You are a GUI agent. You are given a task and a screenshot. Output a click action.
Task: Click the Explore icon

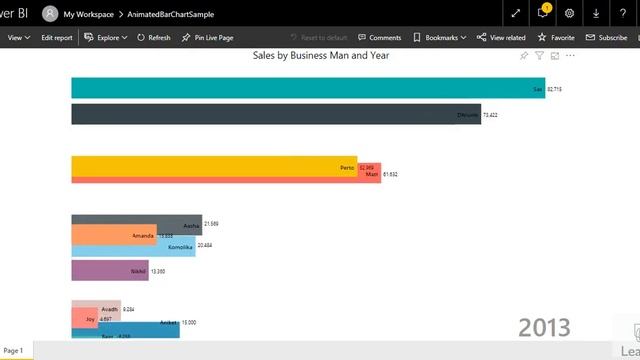pyautogui.click(x=89, y=37)
